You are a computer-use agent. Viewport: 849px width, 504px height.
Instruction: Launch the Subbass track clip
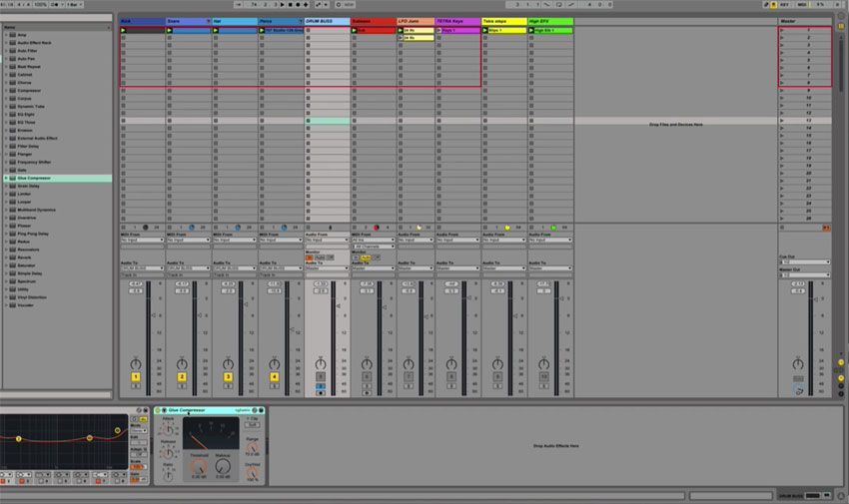click(355, 30)
